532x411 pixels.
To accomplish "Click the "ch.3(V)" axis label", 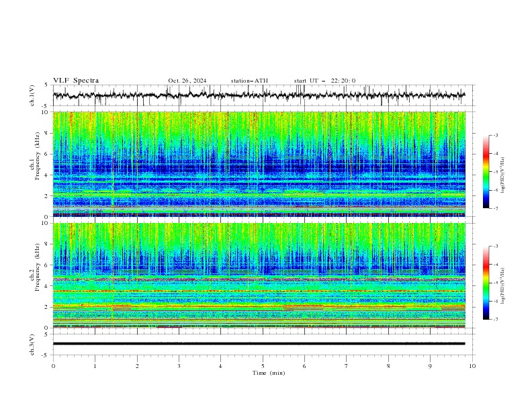I will [x=32, y=345].
